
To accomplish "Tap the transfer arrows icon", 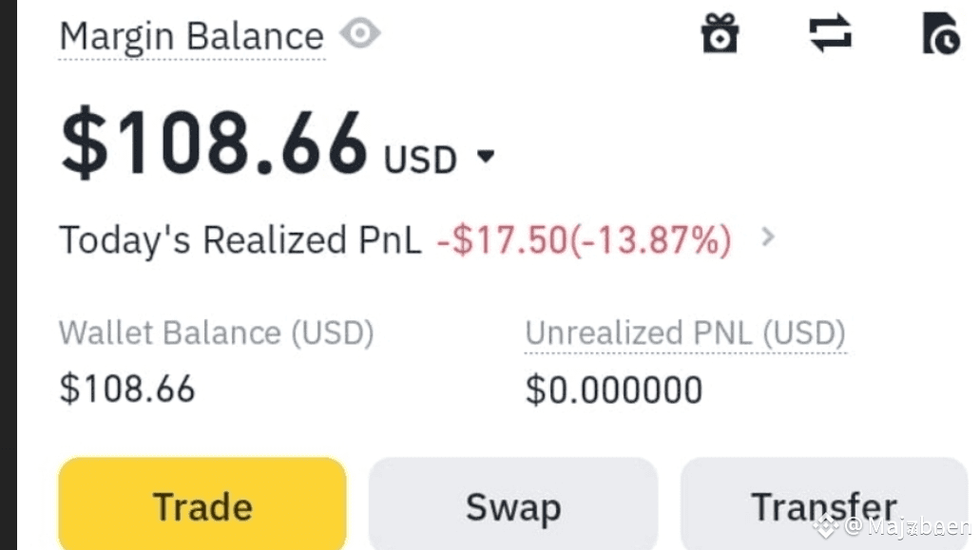I will pos(830,33).
